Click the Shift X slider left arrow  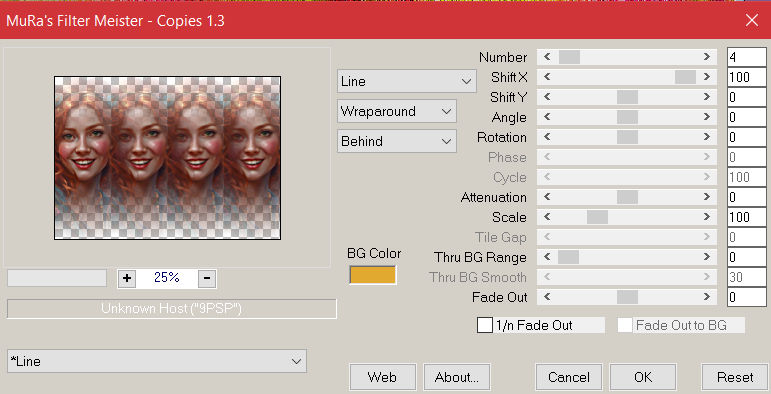547,77
